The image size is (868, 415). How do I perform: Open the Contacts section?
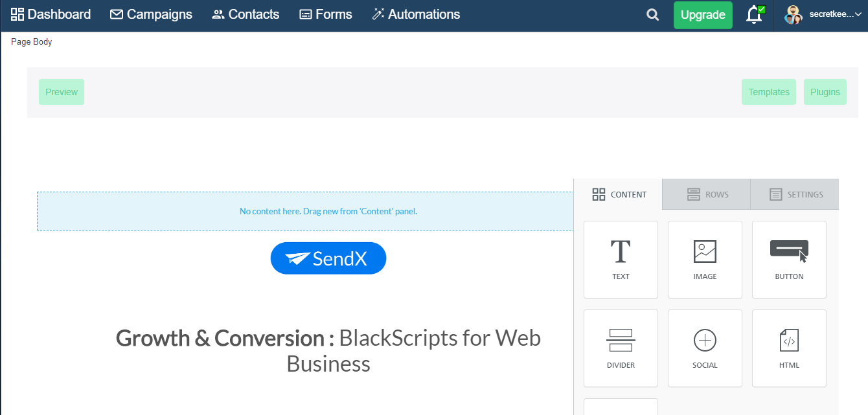(x=246, y=14)
